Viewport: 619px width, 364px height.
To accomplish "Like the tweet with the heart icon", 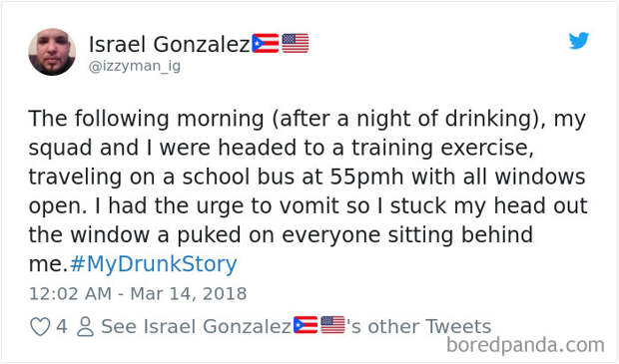I will click(x=40, y=326).
